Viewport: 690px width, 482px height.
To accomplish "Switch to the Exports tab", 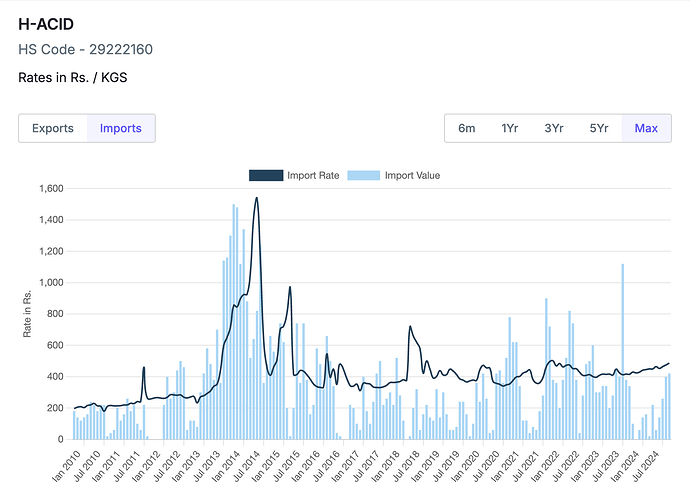I will tap(53, 128).
